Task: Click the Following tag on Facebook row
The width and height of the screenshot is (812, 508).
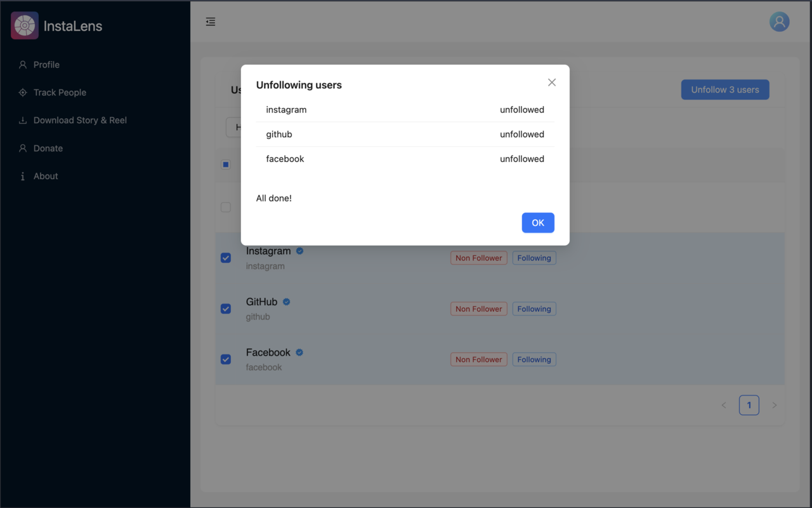Action: click(534, 359)
